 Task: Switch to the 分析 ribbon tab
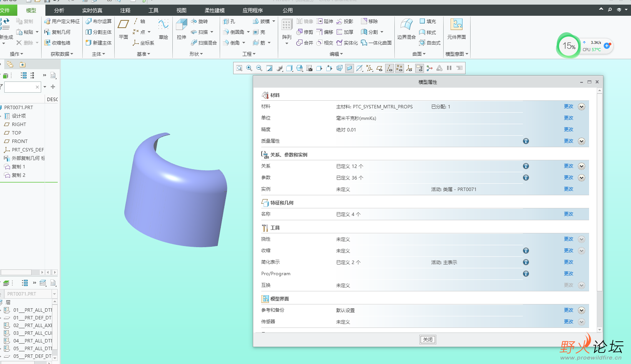point(59,10)
